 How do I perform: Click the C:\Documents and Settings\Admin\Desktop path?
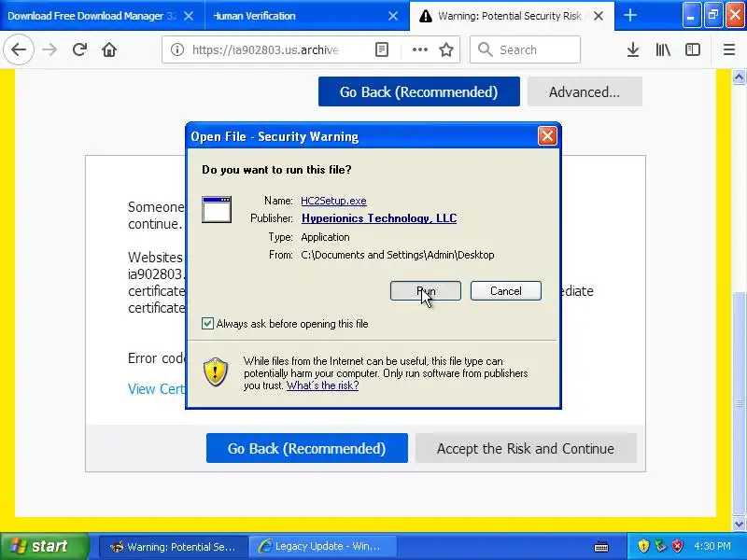tap(398, 255)
